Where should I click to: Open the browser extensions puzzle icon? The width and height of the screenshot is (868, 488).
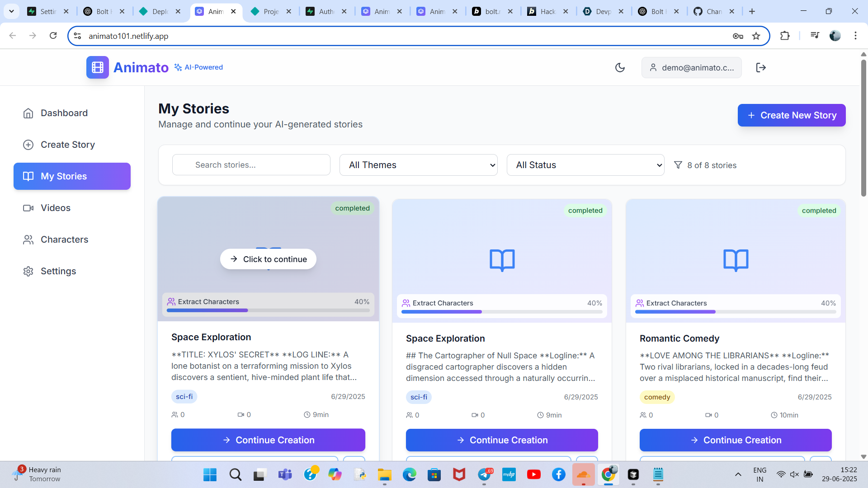click(x=785, y=36)
